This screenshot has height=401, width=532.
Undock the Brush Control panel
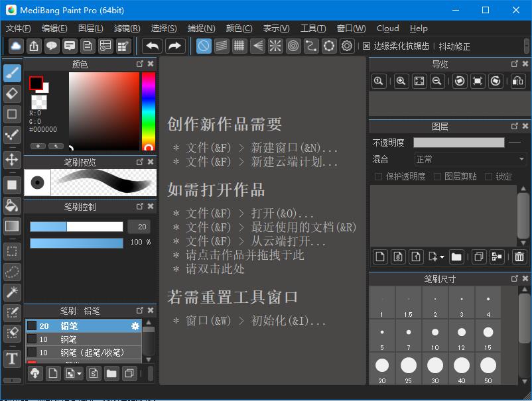[140, 206]
